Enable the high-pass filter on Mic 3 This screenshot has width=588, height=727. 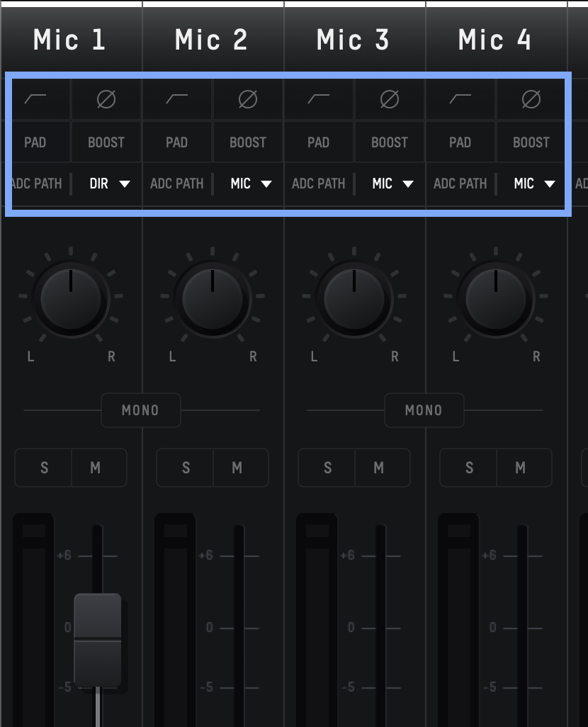(x=319, y=98)
